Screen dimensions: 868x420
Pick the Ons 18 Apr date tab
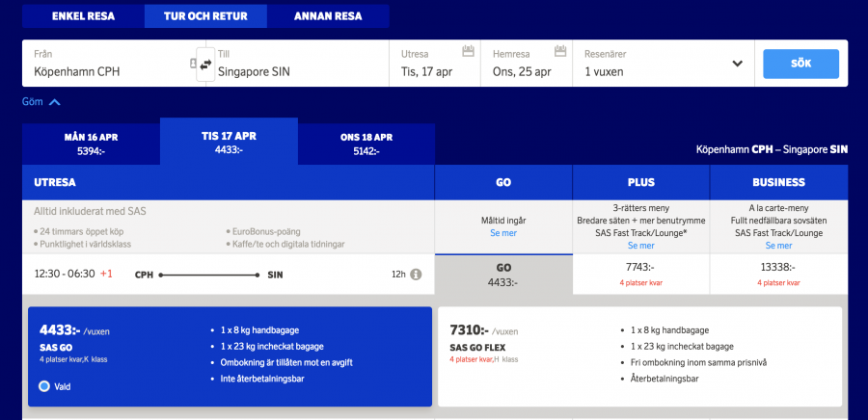(x=366, y=144)
